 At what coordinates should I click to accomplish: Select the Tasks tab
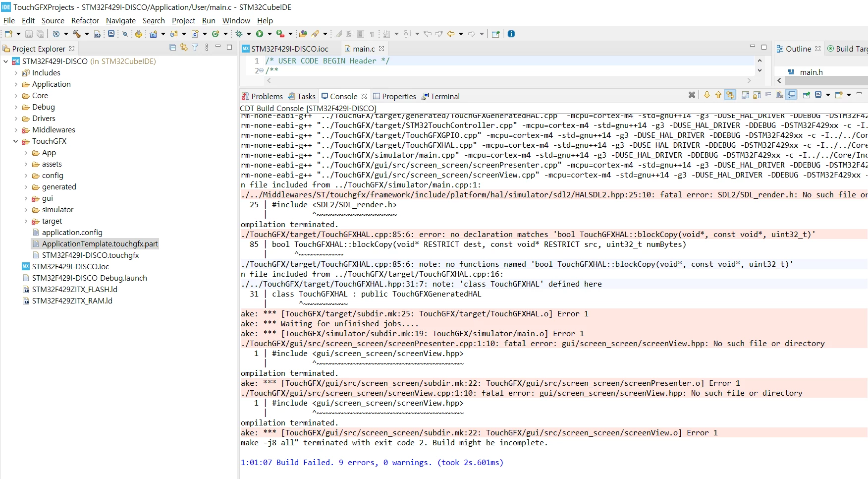click(302, 96)
